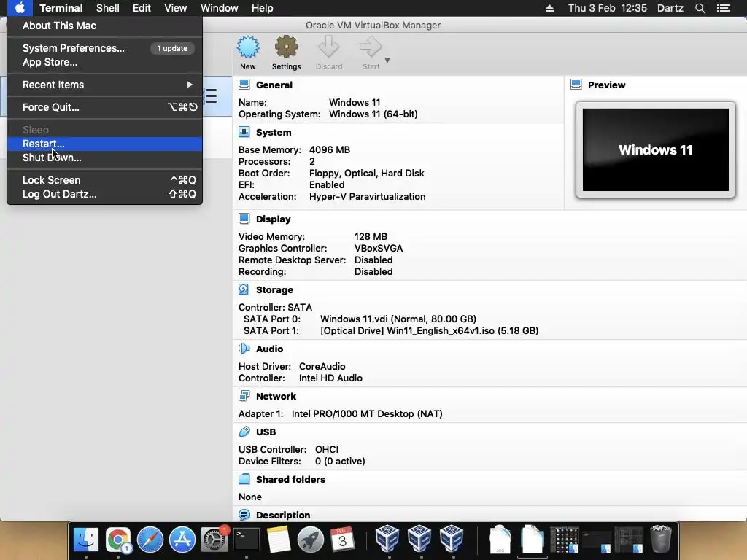Switch to Terminal in the Dock
This screenshot has height=560, width=747.
point(247,540)
